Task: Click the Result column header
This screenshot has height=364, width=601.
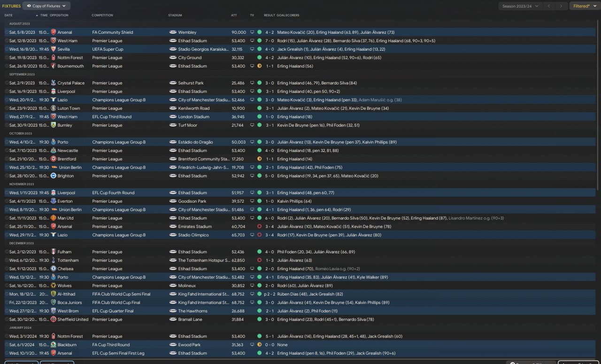Action: click(x=270, y=15)
